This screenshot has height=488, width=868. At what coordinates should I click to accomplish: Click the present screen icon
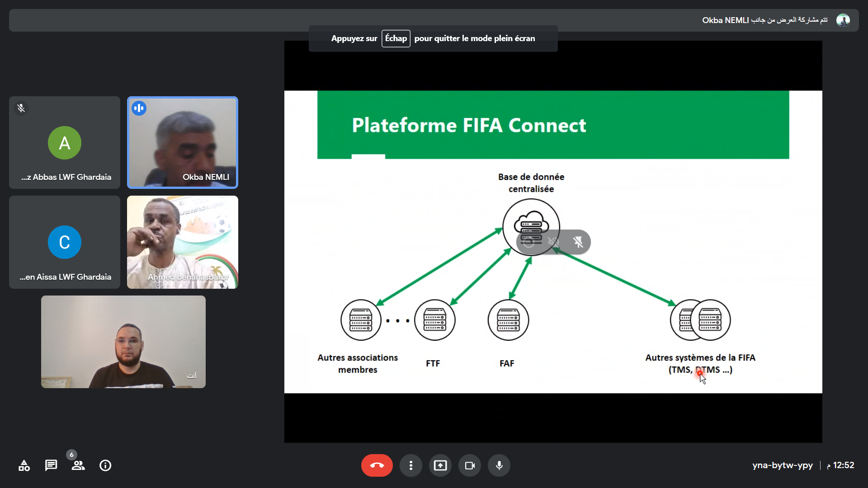pos(440,465)
